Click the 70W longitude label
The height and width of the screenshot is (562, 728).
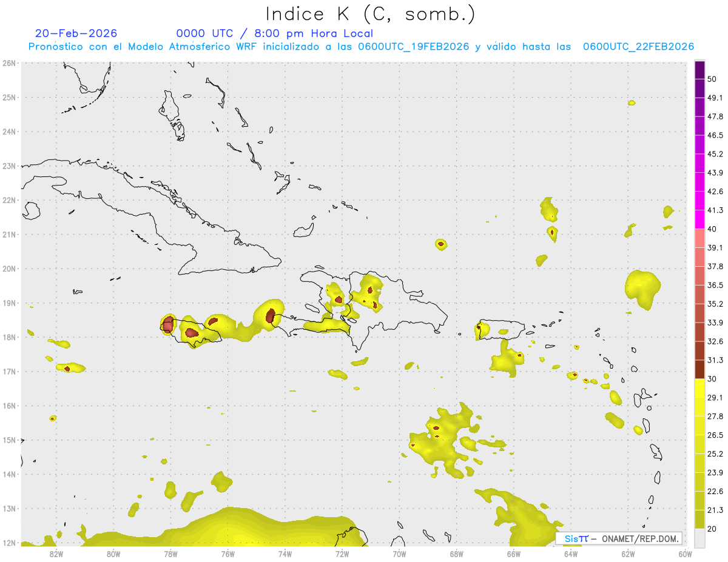coord(399,553)
